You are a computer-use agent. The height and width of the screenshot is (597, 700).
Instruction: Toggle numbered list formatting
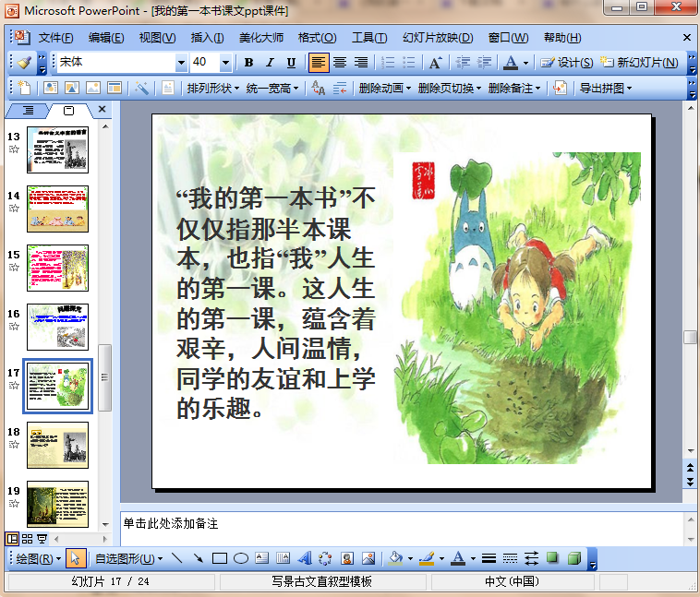coord(388,63)
